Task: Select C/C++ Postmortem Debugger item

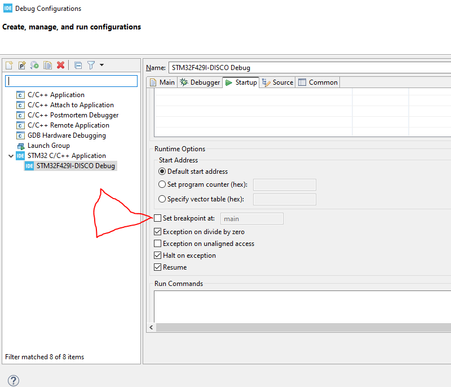Action: (x=73, y=115)
